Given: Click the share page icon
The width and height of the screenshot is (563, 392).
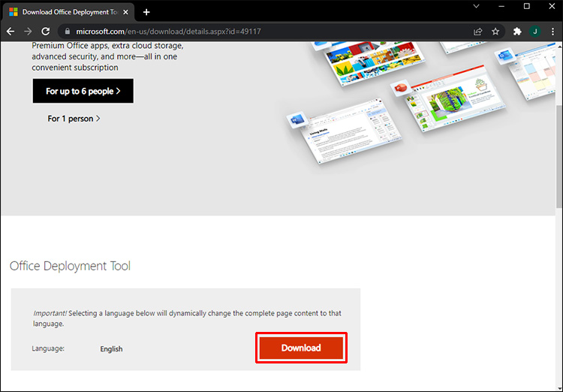Looking at the screenshot, I should 478,32.
